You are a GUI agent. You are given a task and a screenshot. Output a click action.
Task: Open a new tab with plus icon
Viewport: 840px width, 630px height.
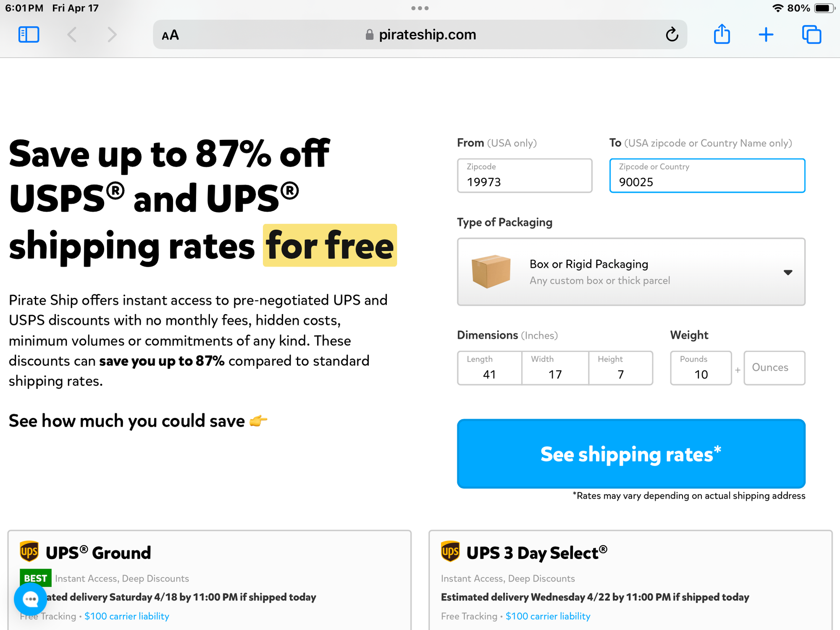tap(766, 34)
